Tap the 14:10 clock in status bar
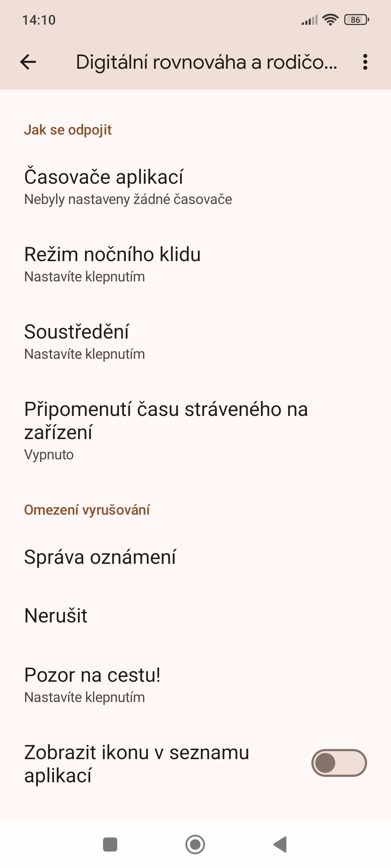Screen dimensions: 391x868 [39, 20]
